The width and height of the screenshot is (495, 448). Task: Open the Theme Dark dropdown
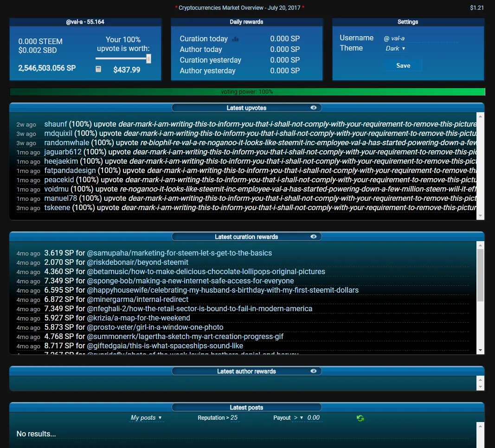point(395,48)
